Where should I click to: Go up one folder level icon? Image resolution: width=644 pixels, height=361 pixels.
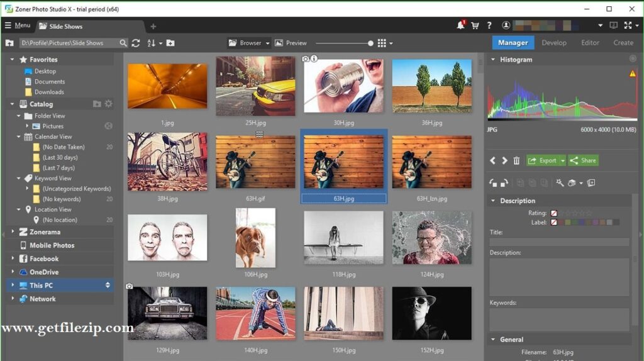pyautogui.click(x=9, y=43)
